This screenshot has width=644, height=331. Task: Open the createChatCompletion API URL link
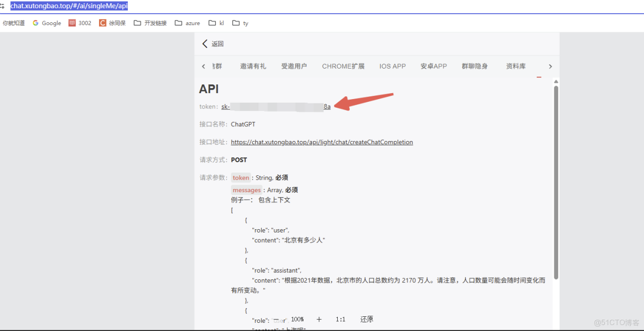pos(321,142)
